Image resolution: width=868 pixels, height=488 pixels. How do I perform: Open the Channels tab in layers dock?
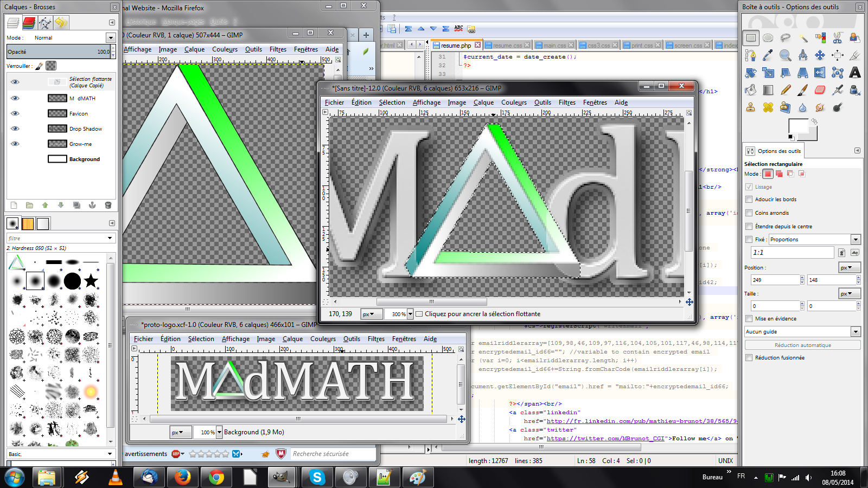[x=29, y=23]
